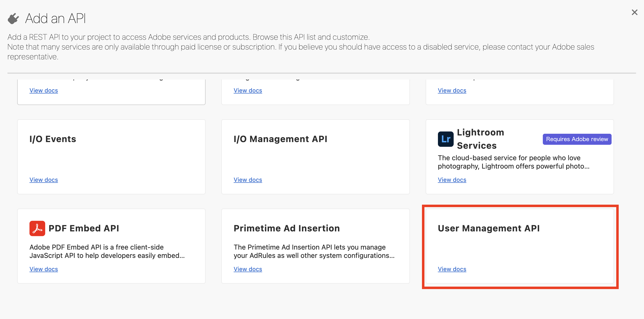Open View docs for I/O Events
Image resolution: width=644 pixels, height=319 pixels.
pyautogui.click(x=44, y=180)
